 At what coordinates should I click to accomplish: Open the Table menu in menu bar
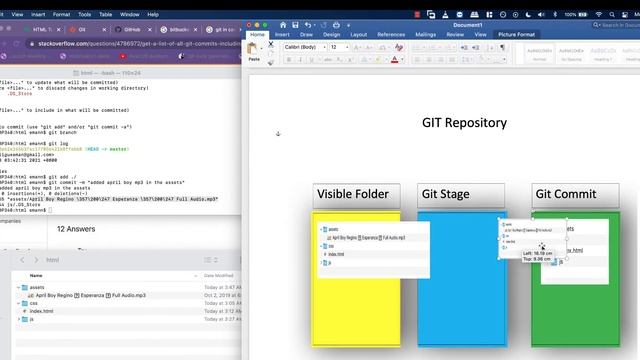[x=105, y=15]
